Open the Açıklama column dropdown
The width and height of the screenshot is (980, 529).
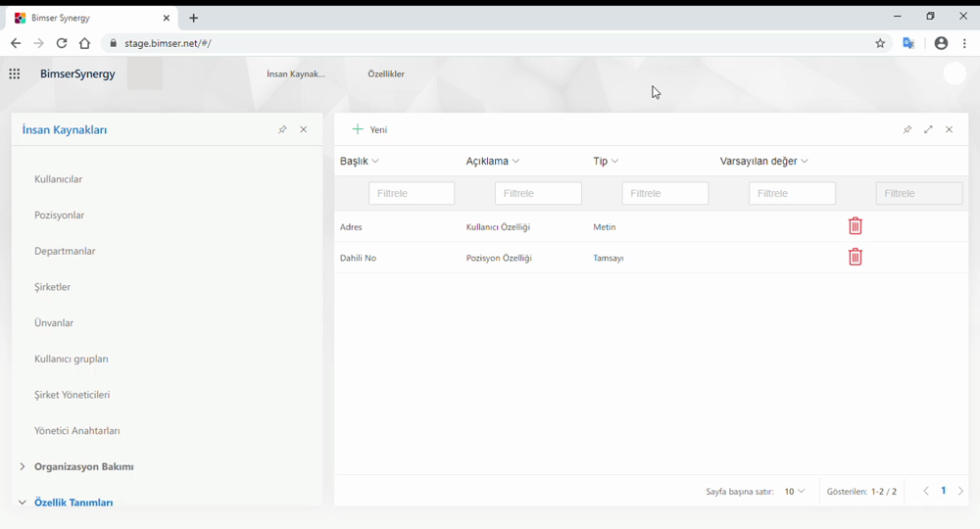515,162
